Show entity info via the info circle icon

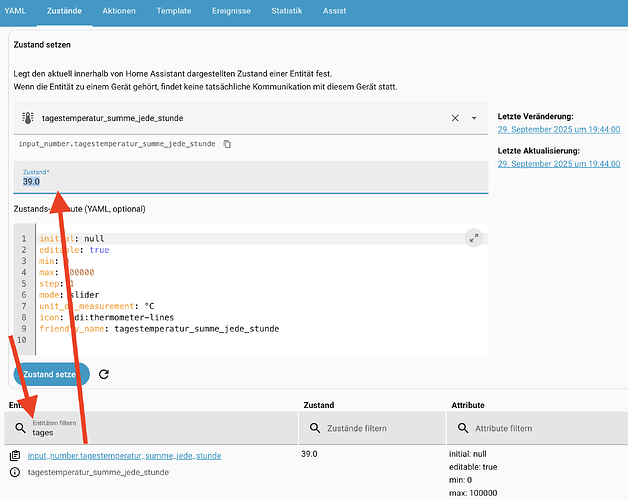(15, 472)
